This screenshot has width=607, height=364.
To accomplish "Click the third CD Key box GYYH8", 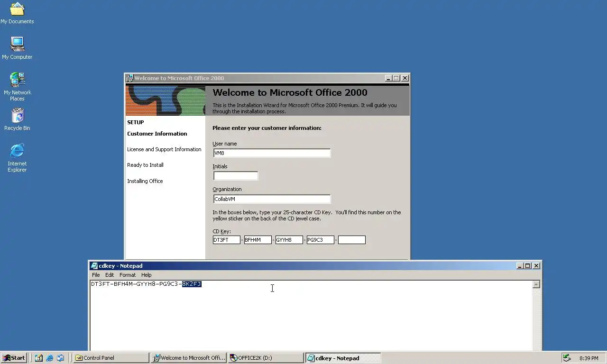I will point(289,240).
